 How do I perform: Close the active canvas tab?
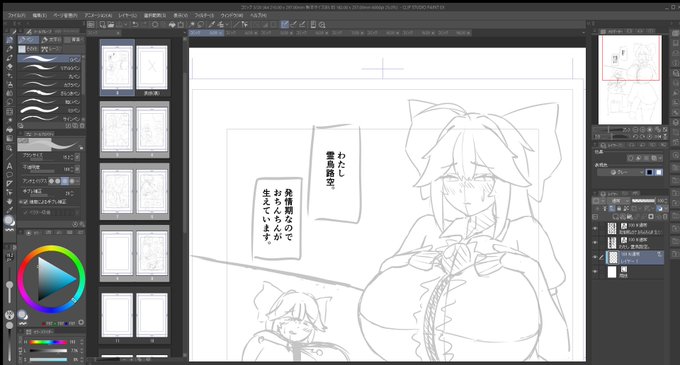221,33
